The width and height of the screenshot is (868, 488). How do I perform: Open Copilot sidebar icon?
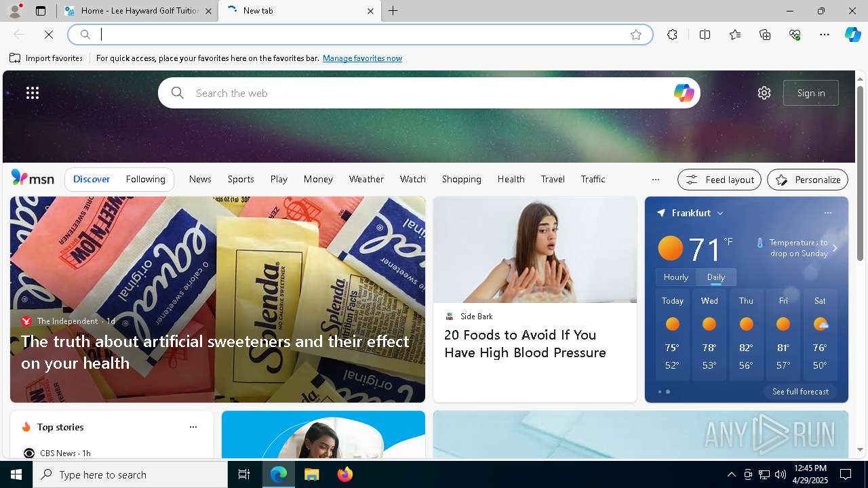click(852, 35)
